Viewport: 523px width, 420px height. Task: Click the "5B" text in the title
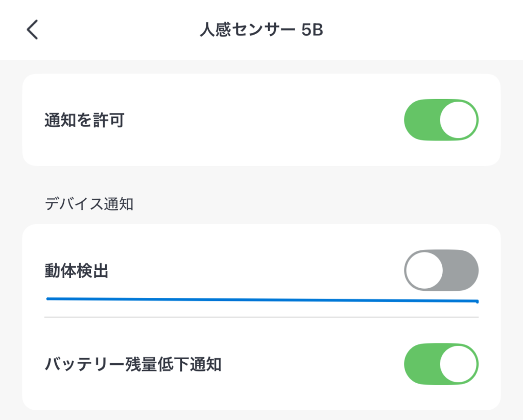tap(312, 30)
